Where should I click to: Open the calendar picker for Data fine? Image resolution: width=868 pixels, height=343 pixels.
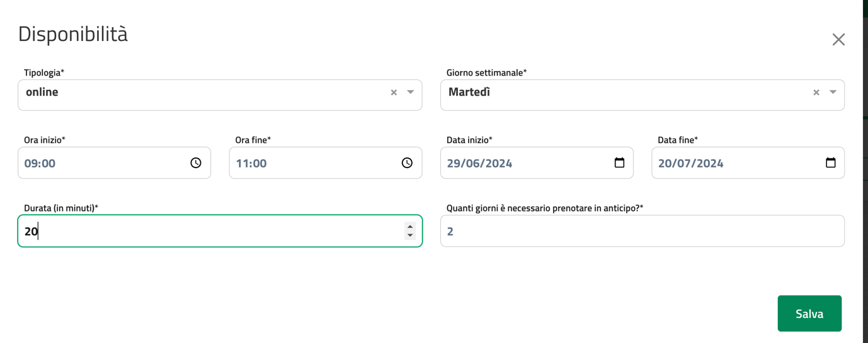pyautogui.click(x=830, y=163)
